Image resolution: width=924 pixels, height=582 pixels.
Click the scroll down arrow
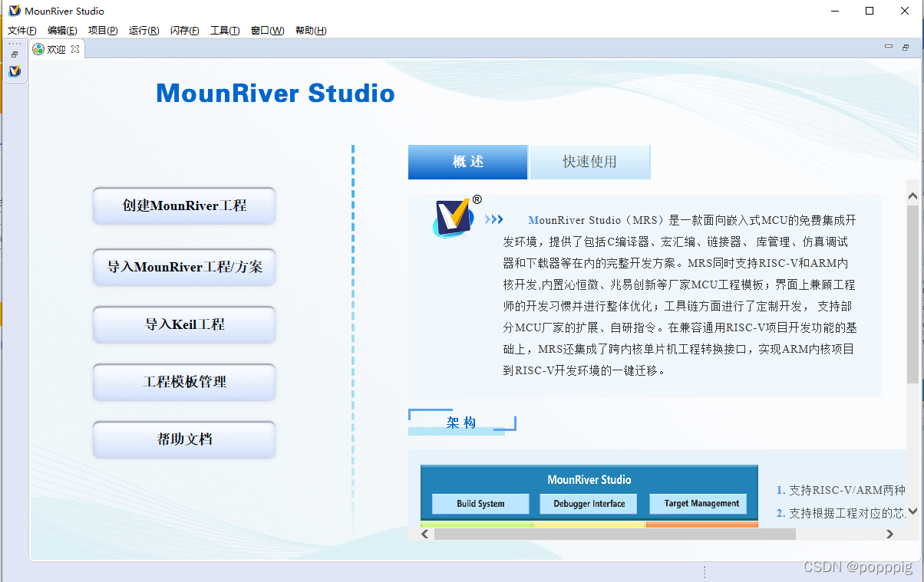[x=912, y=511]
